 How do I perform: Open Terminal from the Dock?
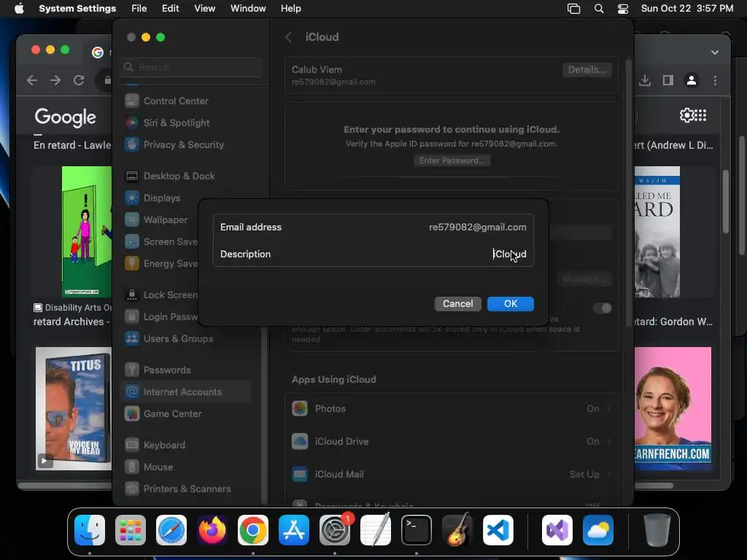[x=417, y=530]
